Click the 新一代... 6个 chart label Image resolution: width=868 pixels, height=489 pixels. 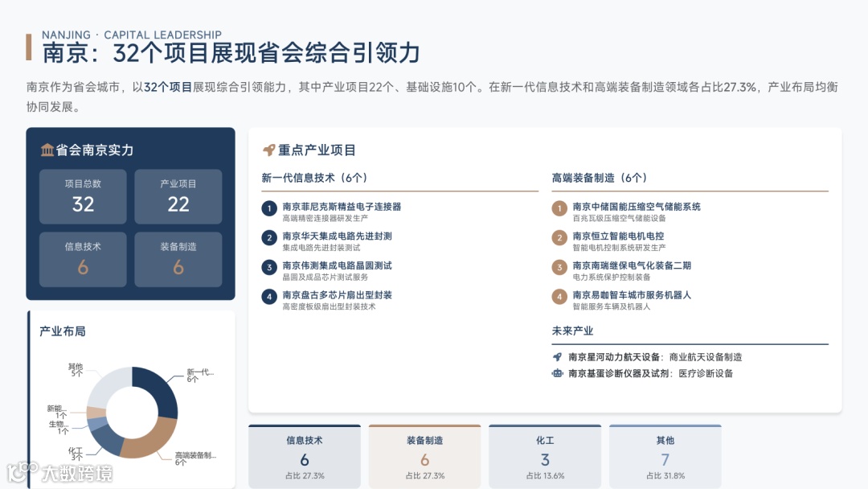200,376
